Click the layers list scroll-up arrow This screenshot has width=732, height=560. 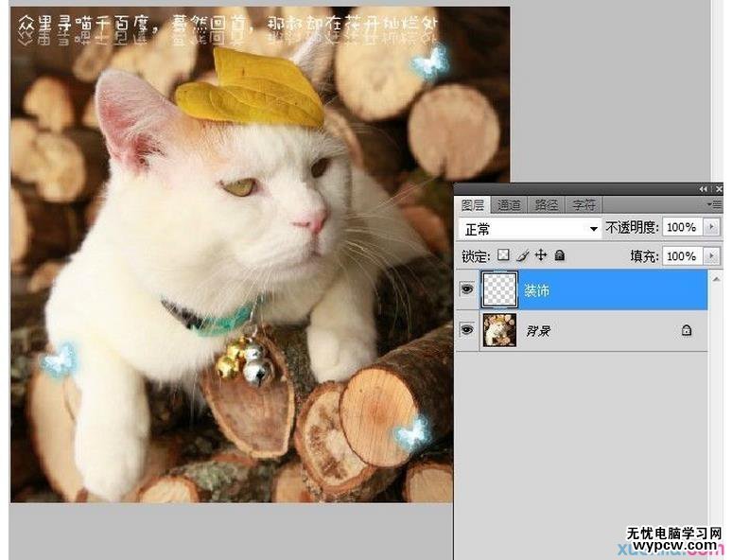(x=716, y=279)
